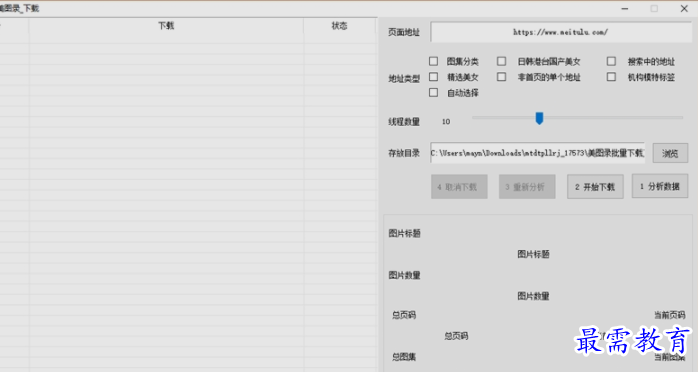Click the 存放目录 path input field

537,153
